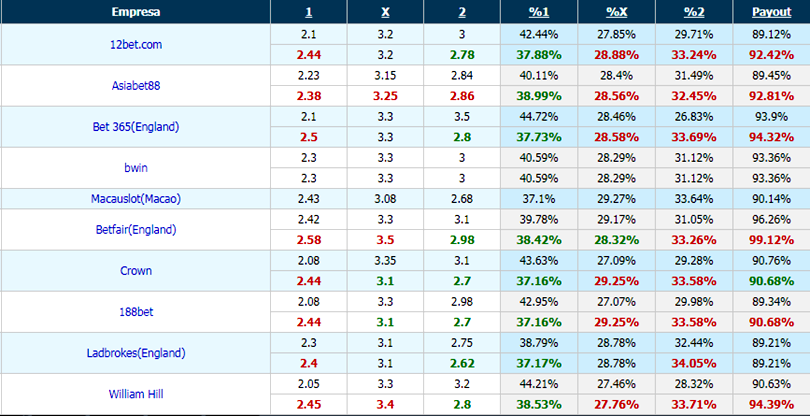
Task: Sort by the '%X' column header
Action: [x=616, y=12]
